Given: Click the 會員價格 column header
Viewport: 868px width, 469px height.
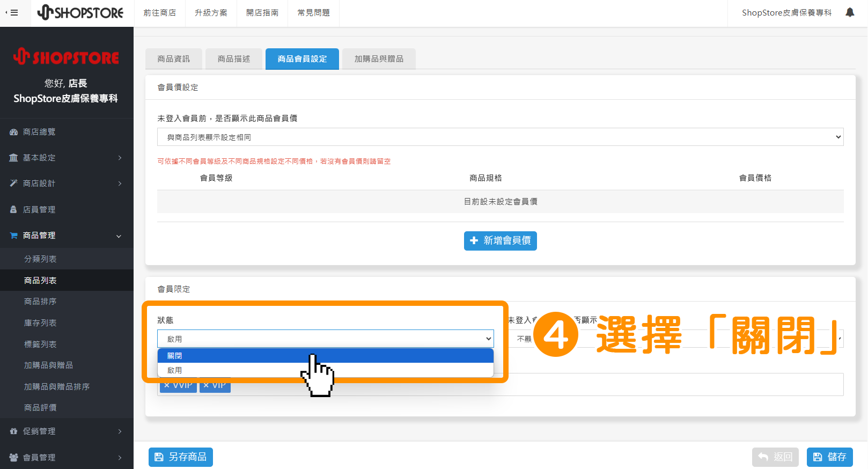Looking at the screenshot, I should 755,178.
